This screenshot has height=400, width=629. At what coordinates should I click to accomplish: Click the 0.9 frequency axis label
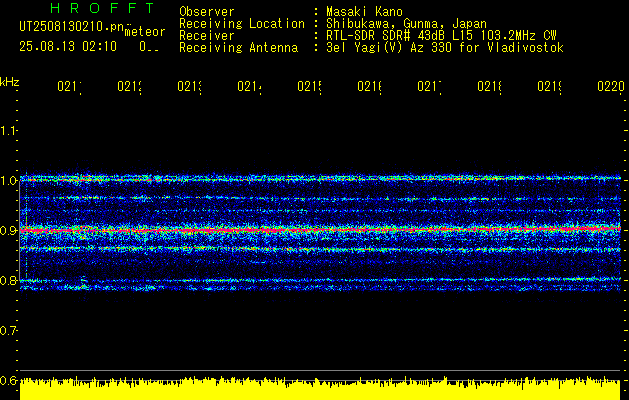pyautogui.click(x=8, y=231)
